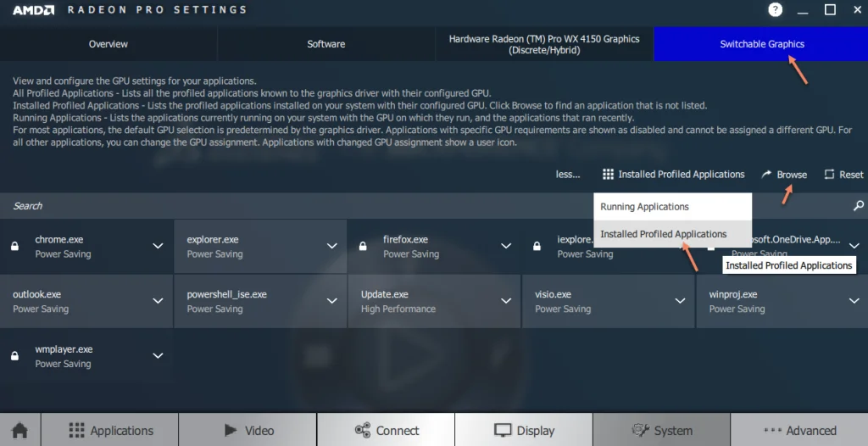Collapse the description with the less... link
The width and height of the screenshot is (868, 446).
568,175
